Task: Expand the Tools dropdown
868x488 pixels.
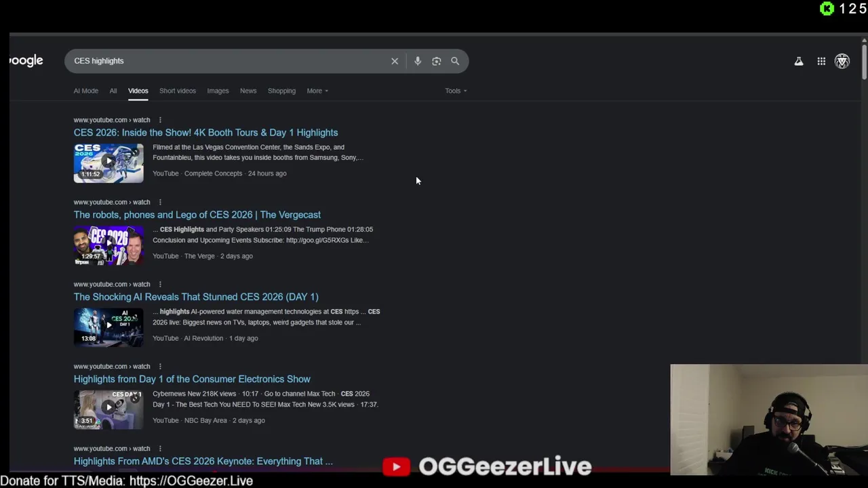Action: (456, 91)
